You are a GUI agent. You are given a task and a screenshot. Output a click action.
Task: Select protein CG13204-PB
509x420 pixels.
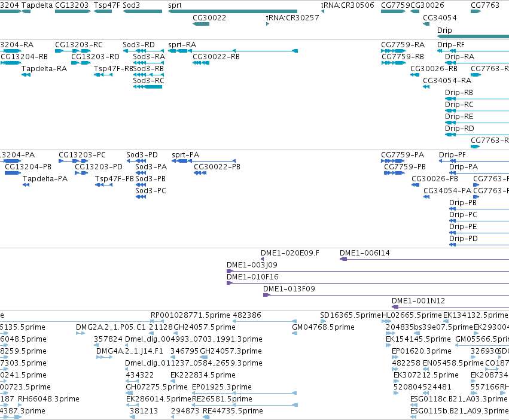(x=13, y=173)
